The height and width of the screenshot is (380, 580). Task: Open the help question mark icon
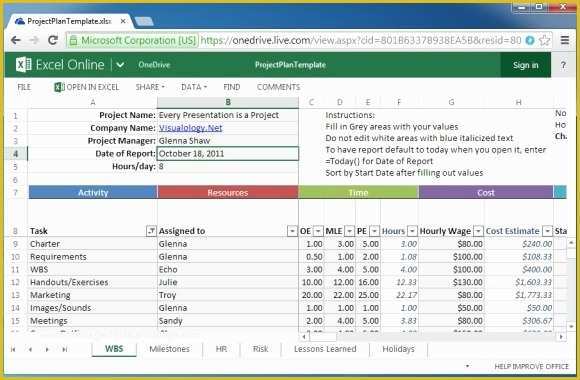coord(563,65)
